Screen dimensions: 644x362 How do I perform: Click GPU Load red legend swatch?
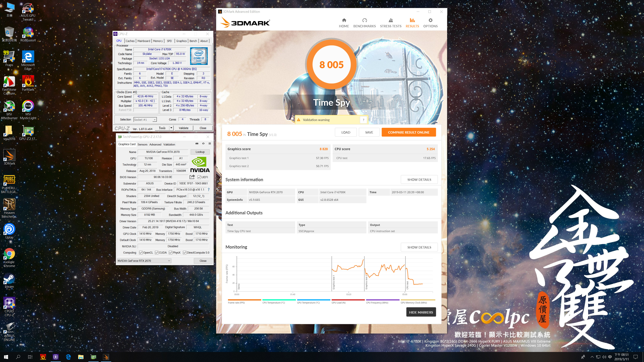click(x=348, y=300)
